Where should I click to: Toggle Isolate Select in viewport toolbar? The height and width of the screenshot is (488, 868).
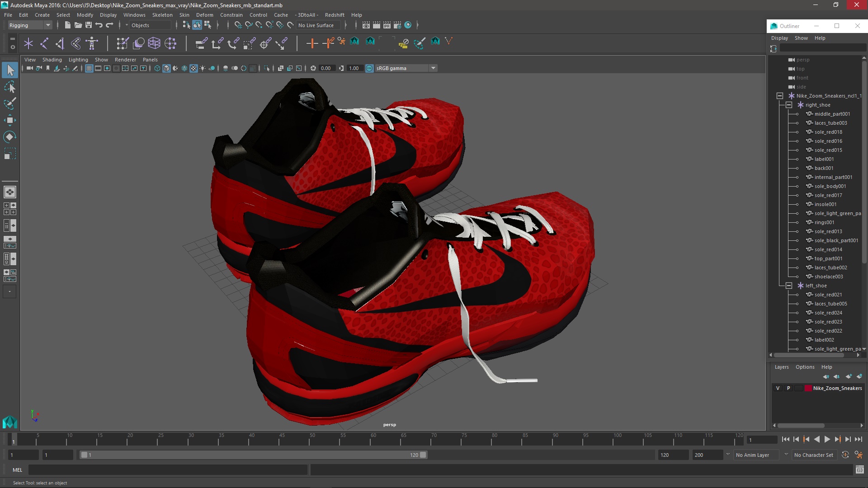click(266, 68)
